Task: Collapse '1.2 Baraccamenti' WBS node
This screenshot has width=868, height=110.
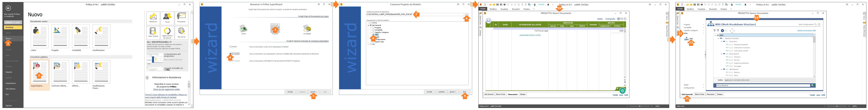Action: (721, 54)
